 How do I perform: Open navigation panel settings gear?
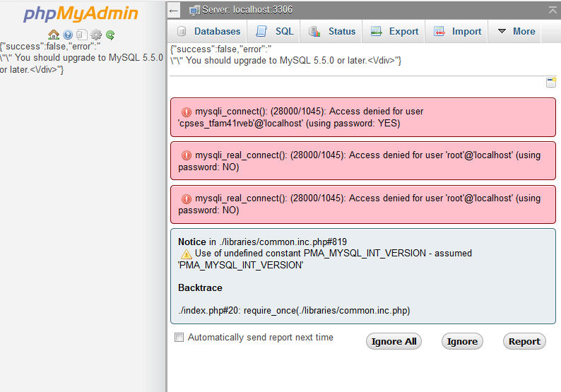point(96,35)
